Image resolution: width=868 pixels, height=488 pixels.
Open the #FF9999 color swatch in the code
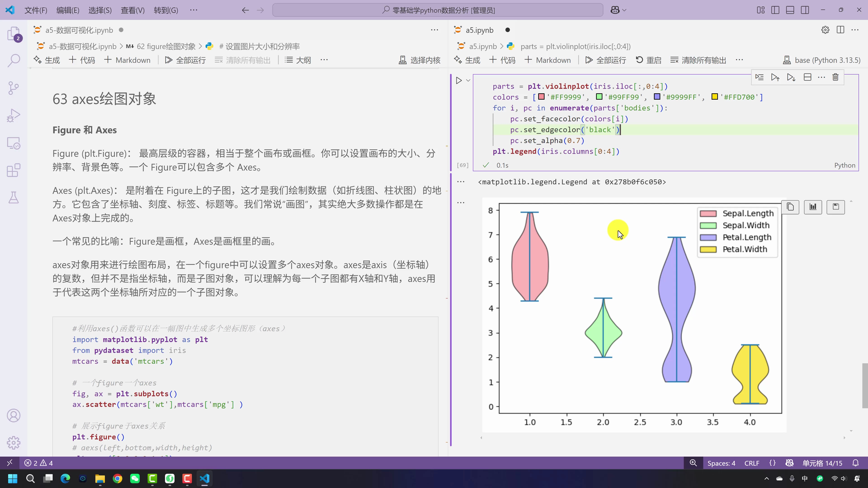tap(542, 97)
